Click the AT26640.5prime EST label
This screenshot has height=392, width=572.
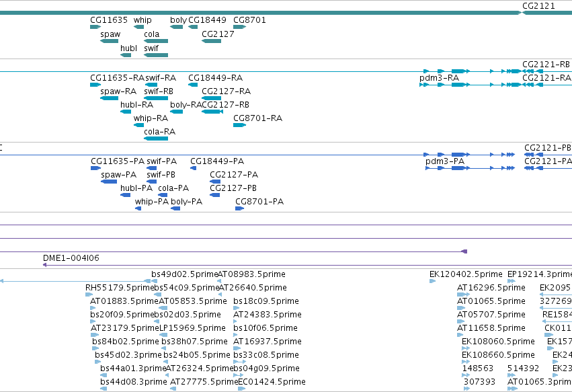tap(253, 288)
